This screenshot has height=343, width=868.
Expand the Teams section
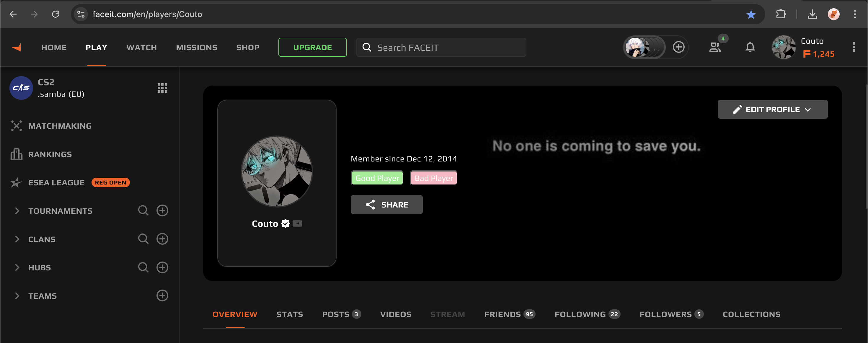tap(17, 296)
